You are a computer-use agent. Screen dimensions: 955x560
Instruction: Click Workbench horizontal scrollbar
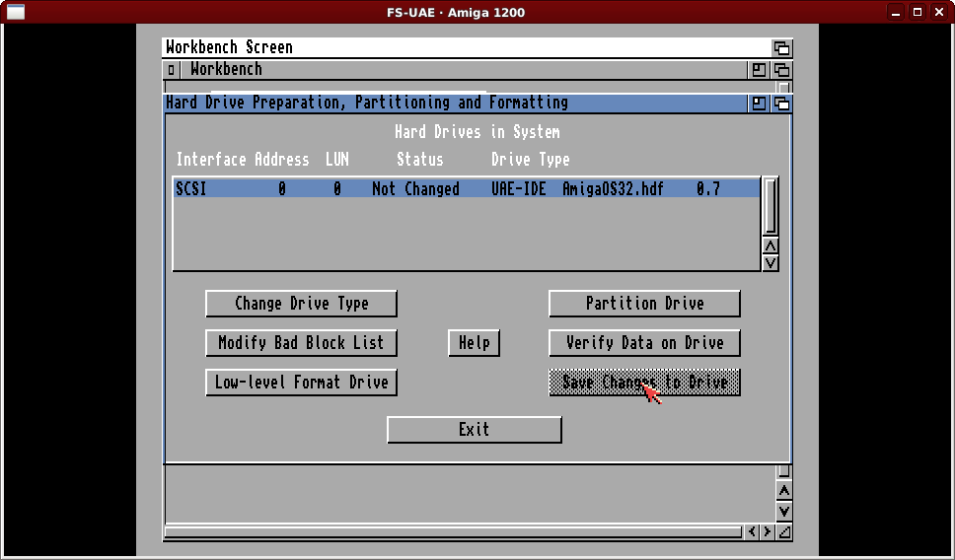(453, 532)
